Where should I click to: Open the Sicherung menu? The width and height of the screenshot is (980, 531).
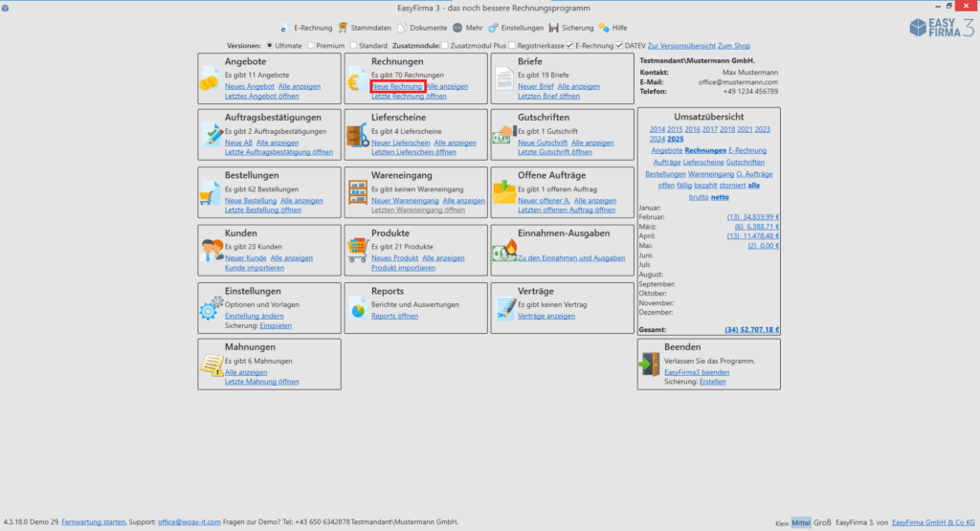571,28
